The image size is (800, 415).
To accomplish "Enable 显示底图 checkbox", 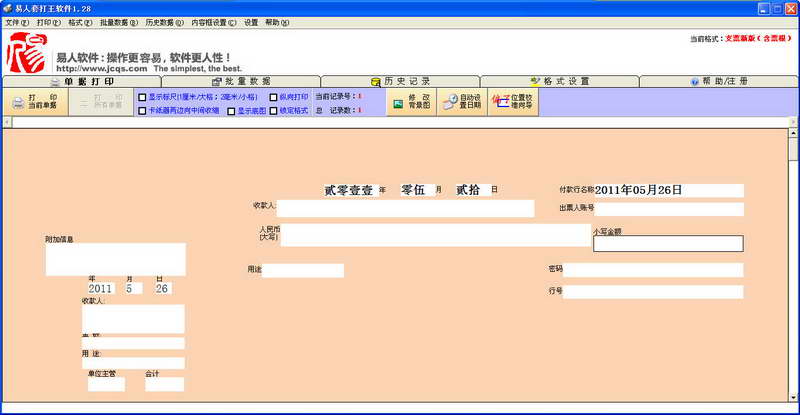I will click(231, 111).
